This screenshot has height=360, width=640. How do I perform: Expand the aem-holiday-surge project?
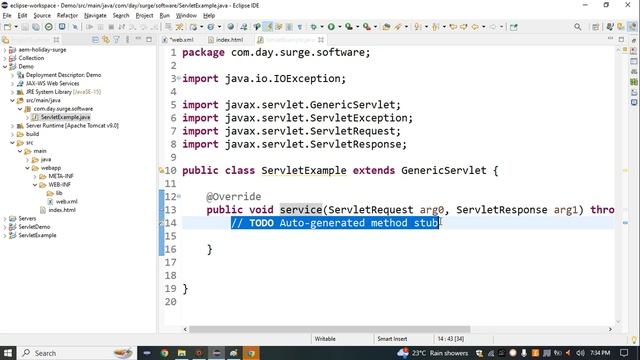coord(5,50)
